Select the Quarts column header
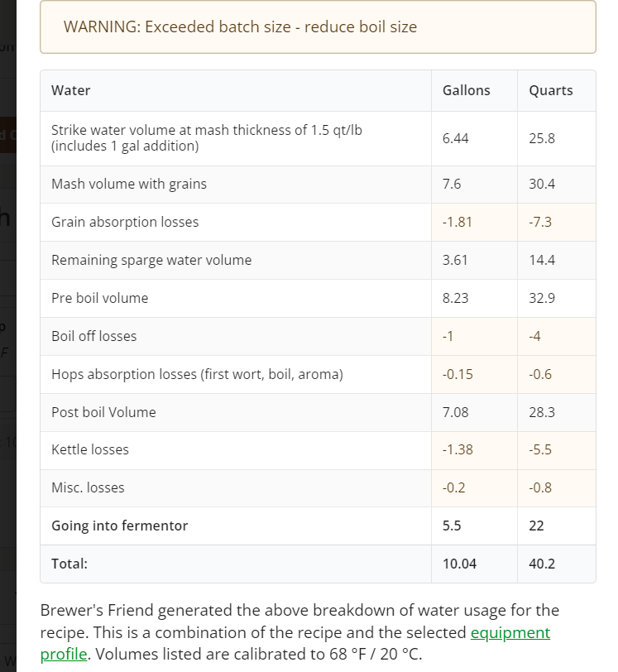Screen dimensions: 618x672 (x=550, y=90)
